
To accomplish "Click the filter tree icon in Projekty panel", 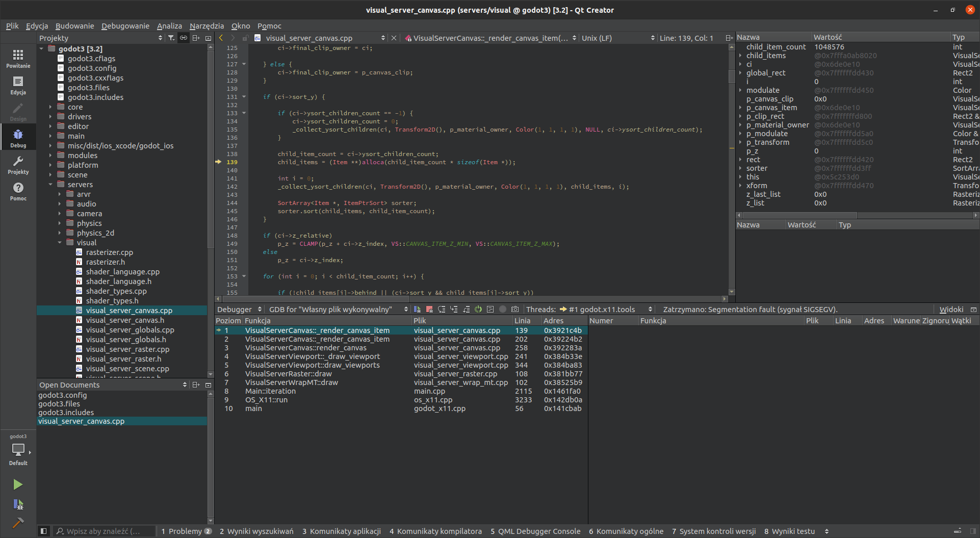I will [x=171, y=38].
